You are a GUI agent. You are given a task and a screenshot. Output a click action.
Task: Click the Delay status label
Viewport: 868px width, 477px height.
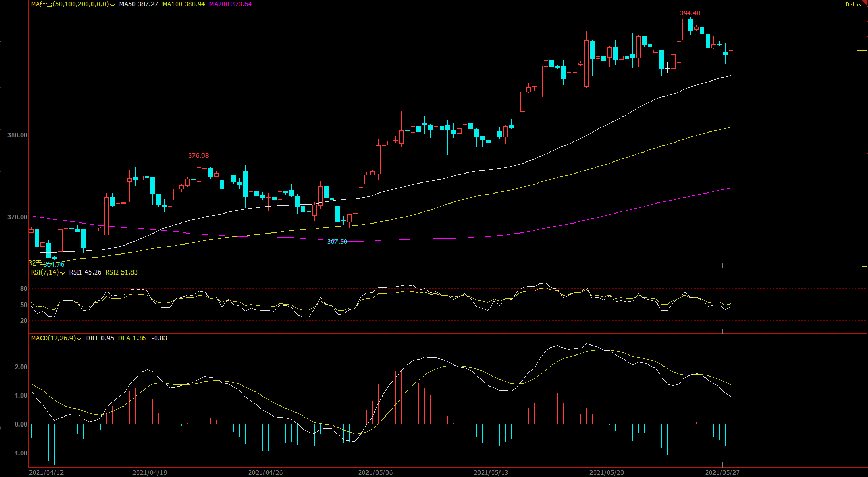pos(853,4)
